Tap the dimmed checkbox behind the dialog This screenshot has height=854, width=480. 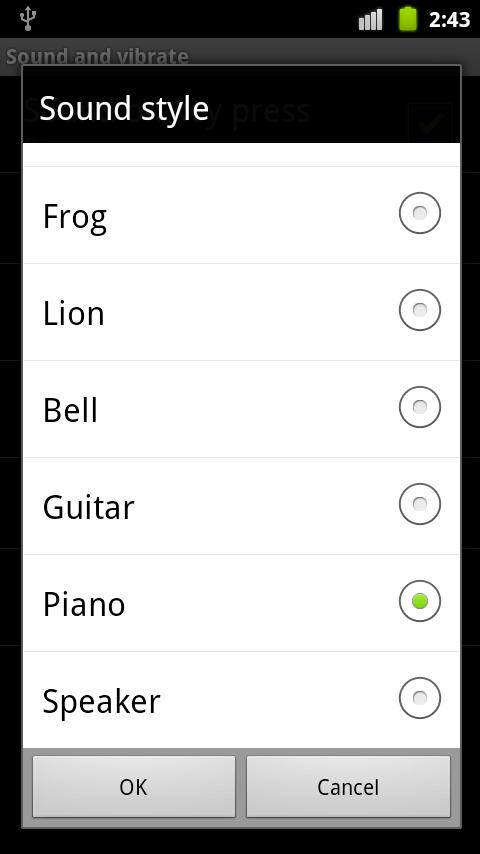(x=430, y=123)
